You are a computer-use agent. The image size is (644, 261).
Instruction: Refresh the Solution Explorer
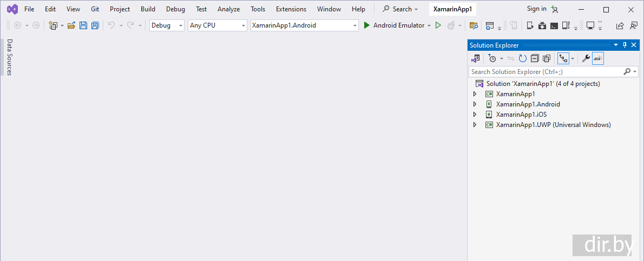[x=522, y=59]
